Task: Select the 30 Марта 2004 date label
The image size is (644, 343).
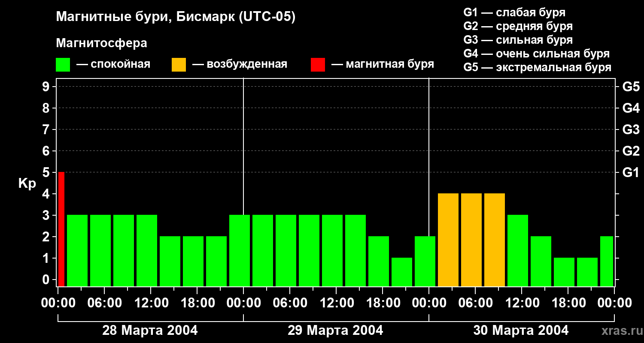Action: point(521,331)
